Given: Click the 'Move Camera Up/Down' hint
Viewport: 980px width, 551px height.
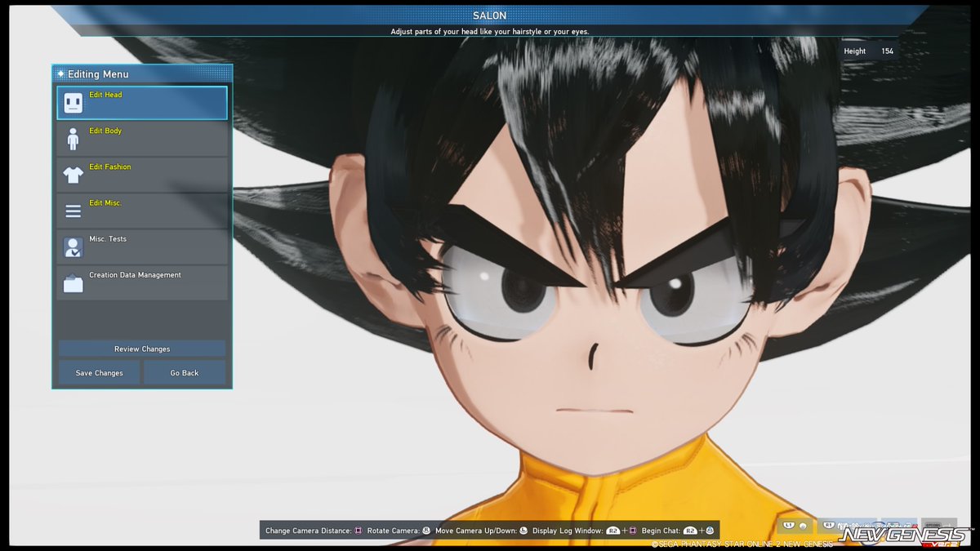Looking at the screenshot, I should tap(482, 531).
